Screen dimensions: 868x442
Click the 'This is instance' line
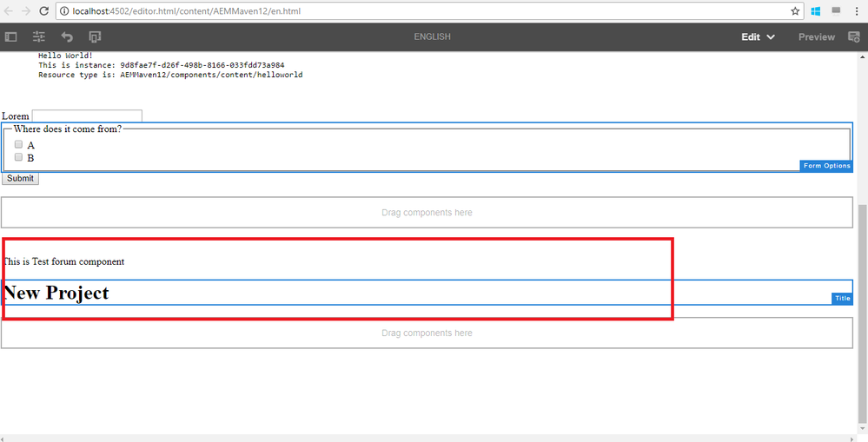161,65
